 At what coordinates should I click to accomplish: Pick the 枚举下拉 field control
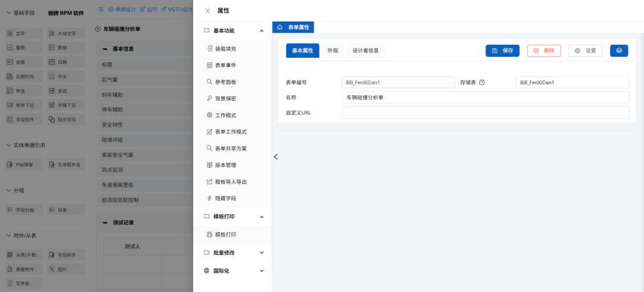24,105
